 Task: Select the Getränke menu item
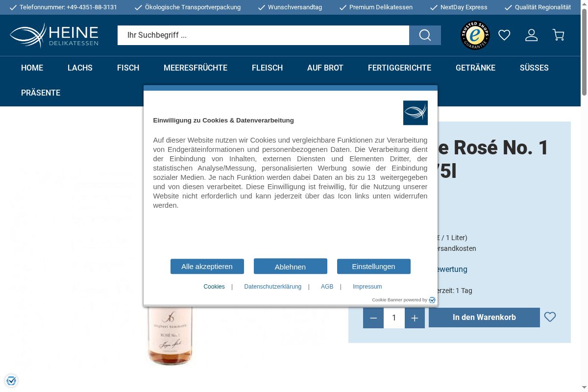pyautogui.click(x=475, y=68)
